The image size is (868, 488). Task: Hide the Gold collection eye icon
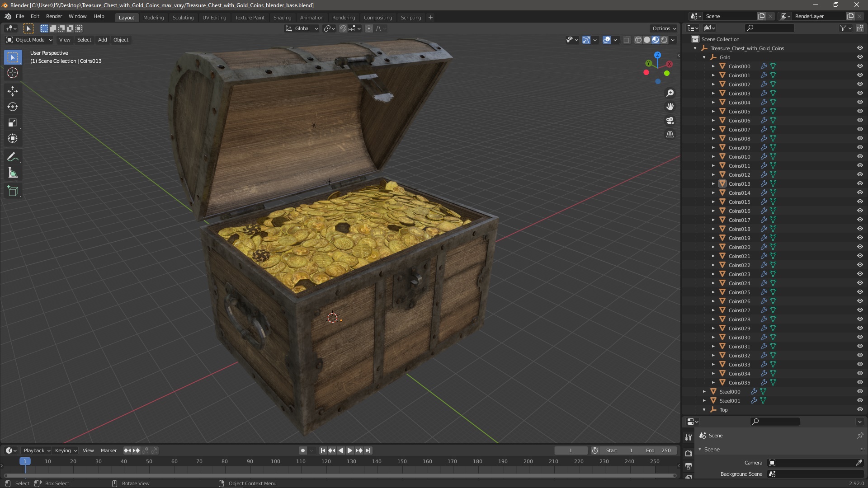(x=860, y=57)
